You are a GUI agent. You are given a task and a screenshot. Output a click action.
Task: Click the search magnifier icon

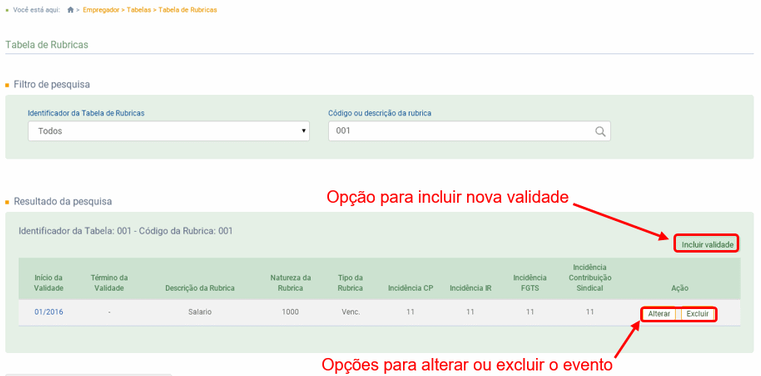coord(600,131)
